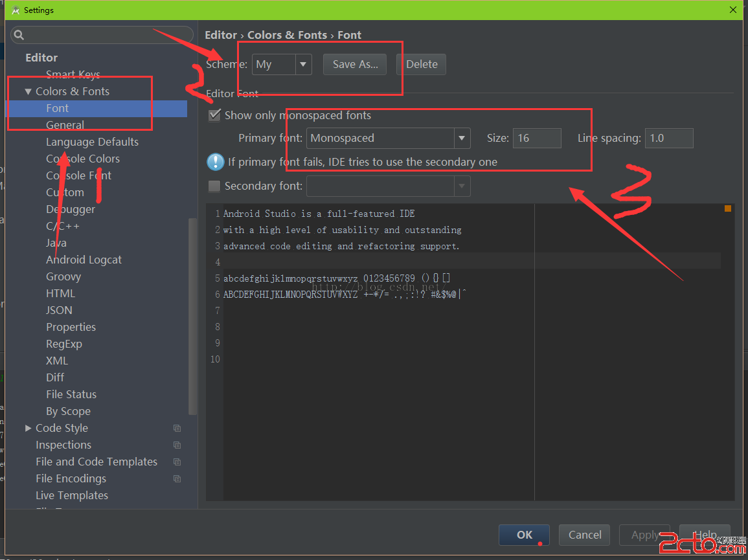Select General under Colors & Fonts
The image size is (748, 560).
click(x=65, y=125)
